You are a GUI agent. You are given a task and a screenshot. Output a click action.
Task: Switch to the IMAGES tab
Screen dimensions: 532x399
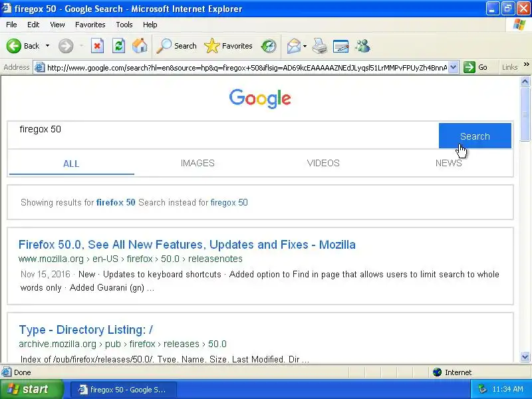tap(198, 163)
